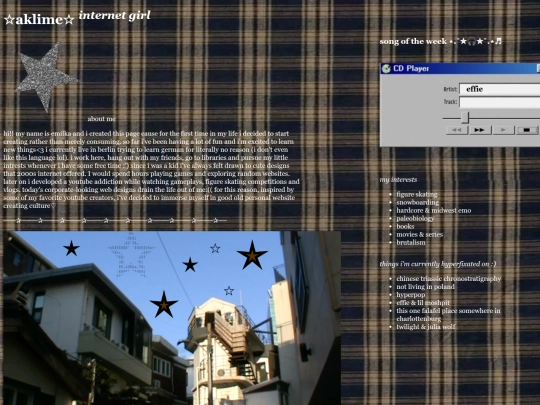Click the 'movies & series' list item
This screenshot has height=405, width=540.
419,235
